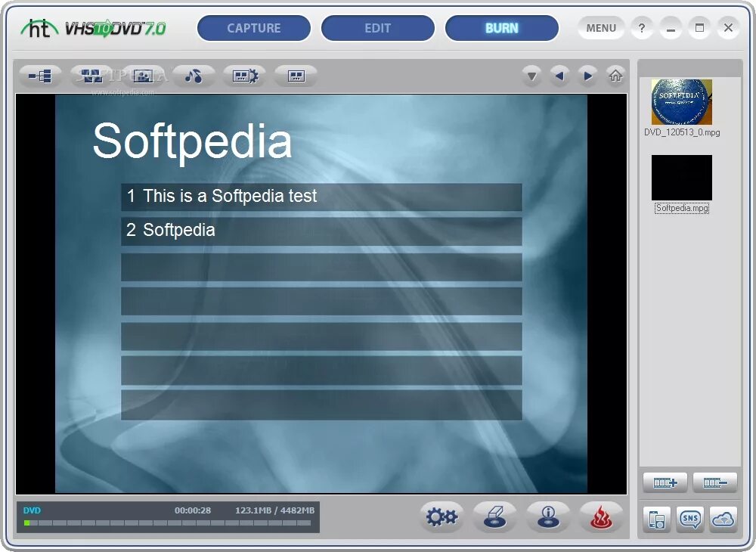Click the disc capacity progress bar

tap(167, 523)
